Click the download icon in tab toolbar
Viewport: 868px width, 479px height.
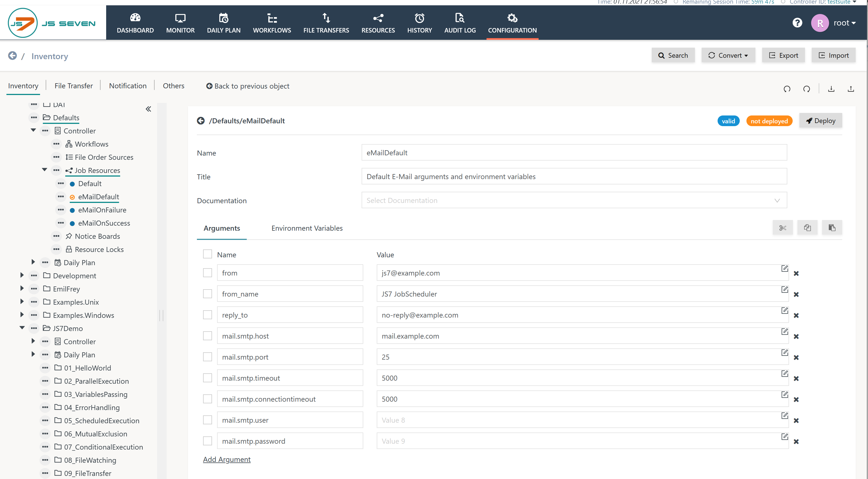(x=831, y=89)
